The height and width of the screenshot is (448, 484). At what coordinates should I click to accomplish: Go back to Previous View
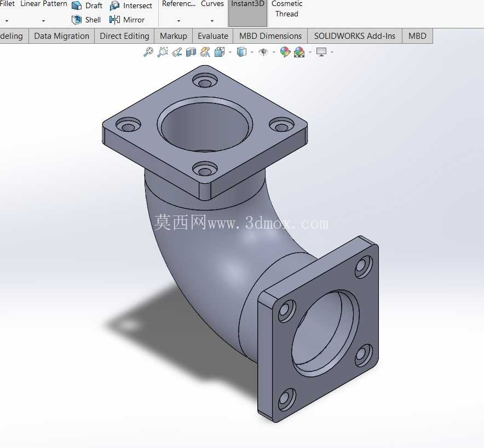(177, 52)
